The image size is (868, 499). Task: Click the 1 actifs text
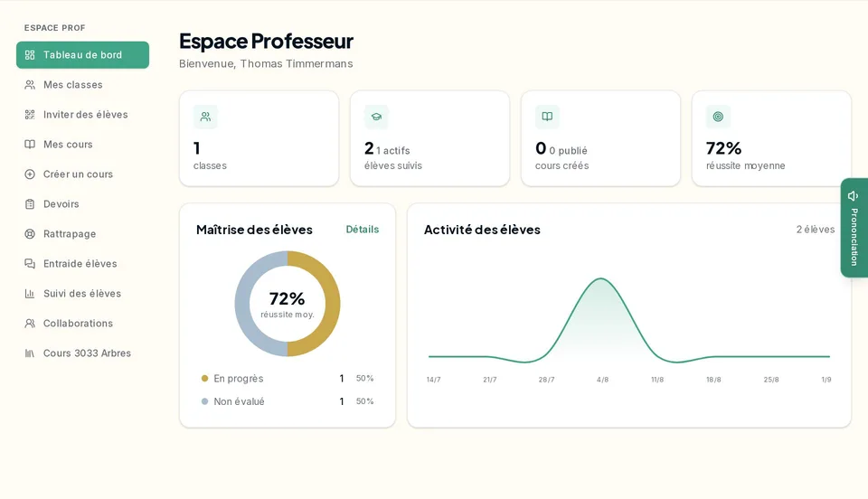(x=393, y=150)
